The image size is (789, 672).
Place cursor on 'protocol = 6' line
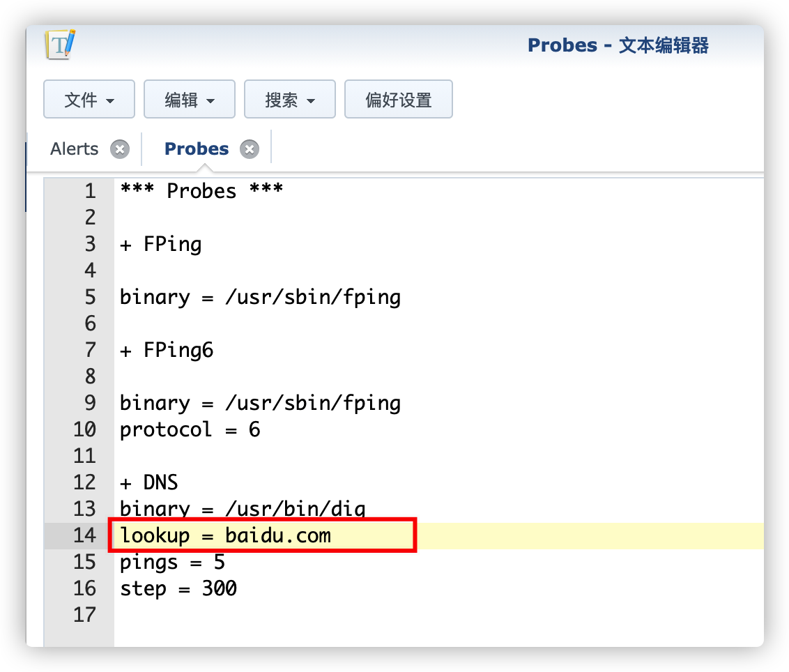click(x=190, y=429)
